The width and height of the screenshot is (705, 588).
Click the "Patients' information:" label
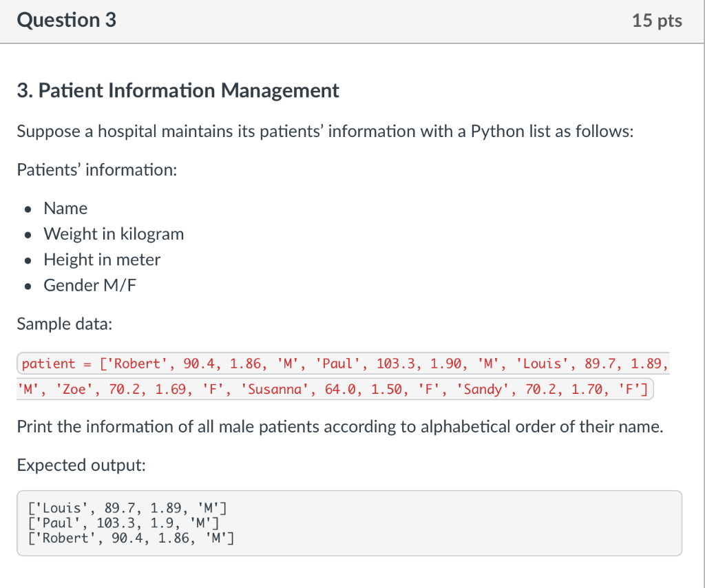pos(96,169)
